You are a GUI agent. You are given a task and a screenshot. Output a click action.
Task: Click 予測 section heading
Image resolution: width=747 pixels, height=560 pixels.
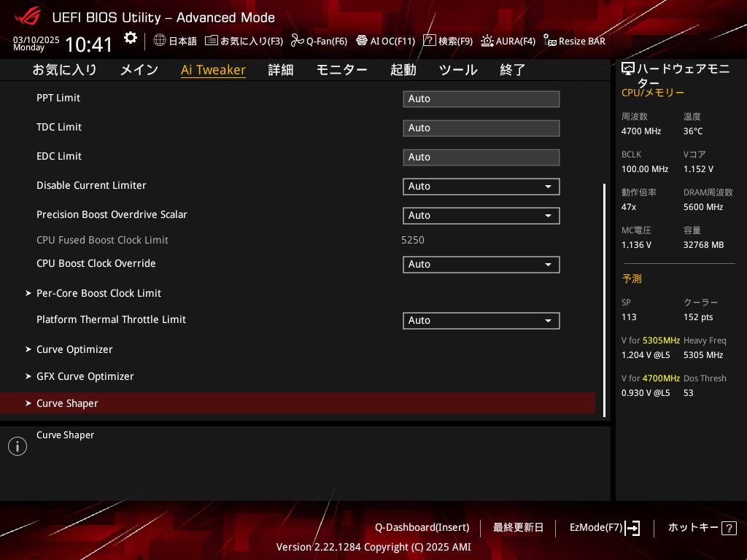click(632, 279)
